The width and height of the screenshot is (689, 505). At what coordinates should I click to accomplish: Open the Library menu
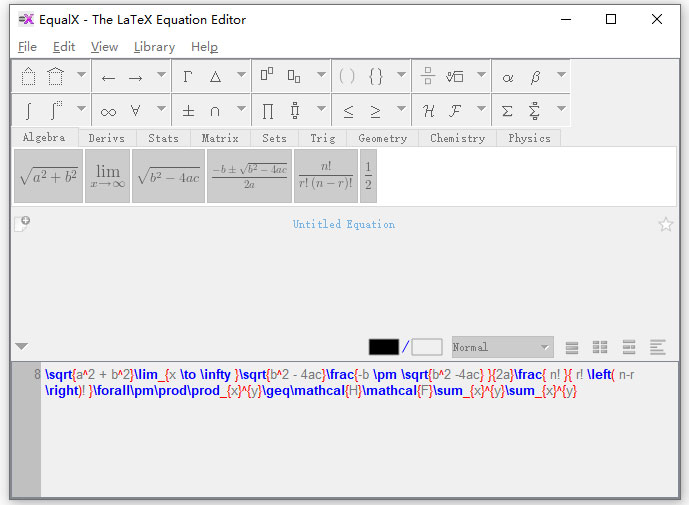tap(154, 47)
